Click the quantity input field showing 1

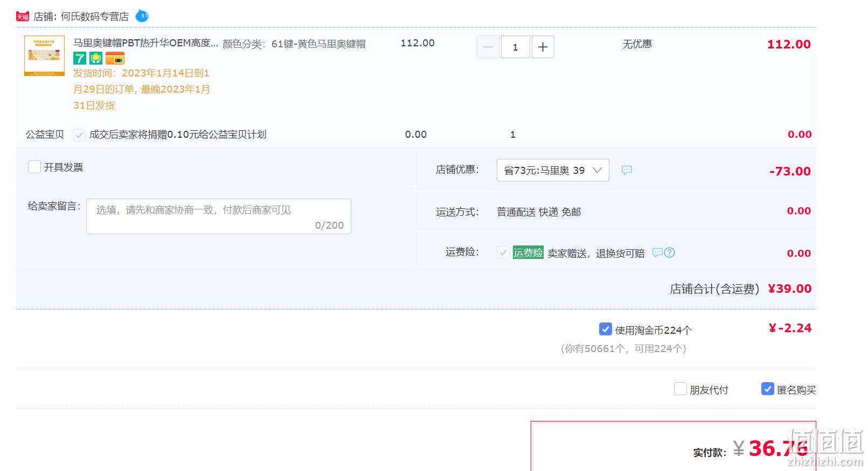click(x=515, y=47)
